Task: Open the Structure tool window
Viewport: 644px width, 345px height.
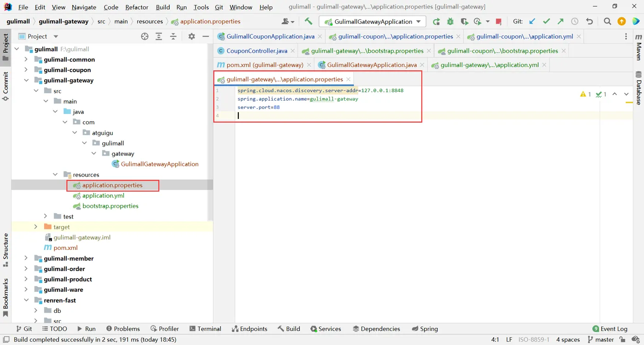Action: pyautogui.click(x=6, y=250)
